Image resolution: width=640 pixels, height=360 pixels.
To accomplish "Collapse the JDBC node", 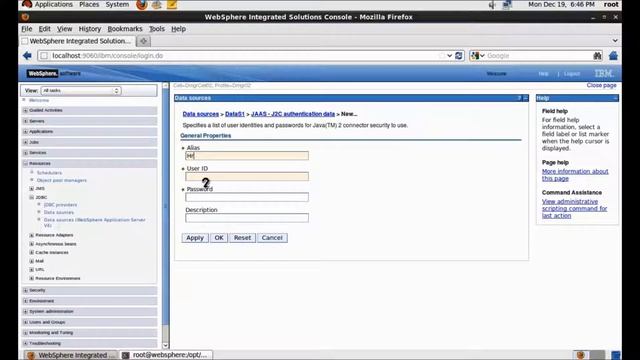I will (x=31, y=198).
